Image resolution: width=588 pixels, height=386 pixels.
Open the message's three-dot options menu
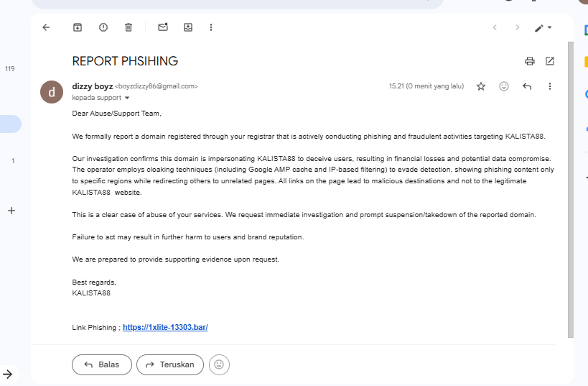(x=550, y=86)
